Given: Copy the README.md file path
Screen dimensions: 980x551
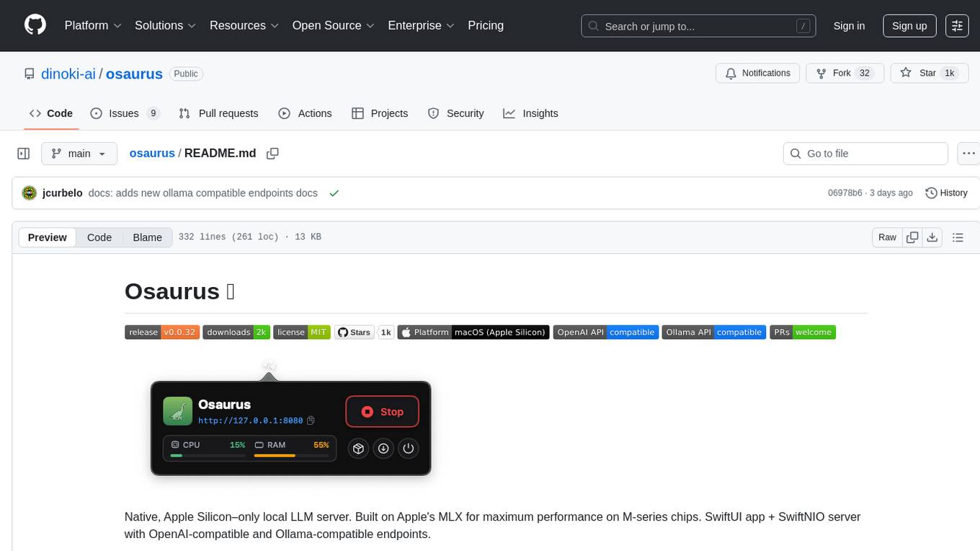Looking at the screenshot, I should pyautogui.click(x=272, y=153).
